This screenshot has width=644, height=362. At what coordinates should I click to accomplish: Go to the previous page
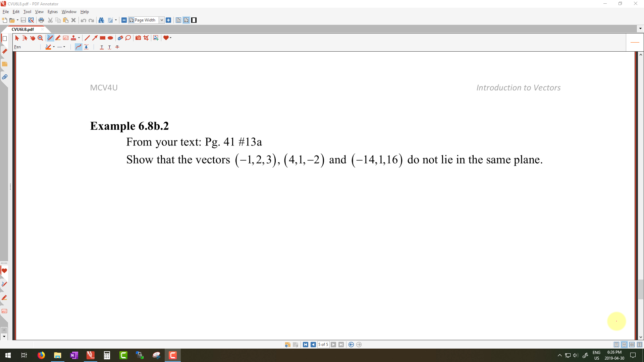coord(313,345)
